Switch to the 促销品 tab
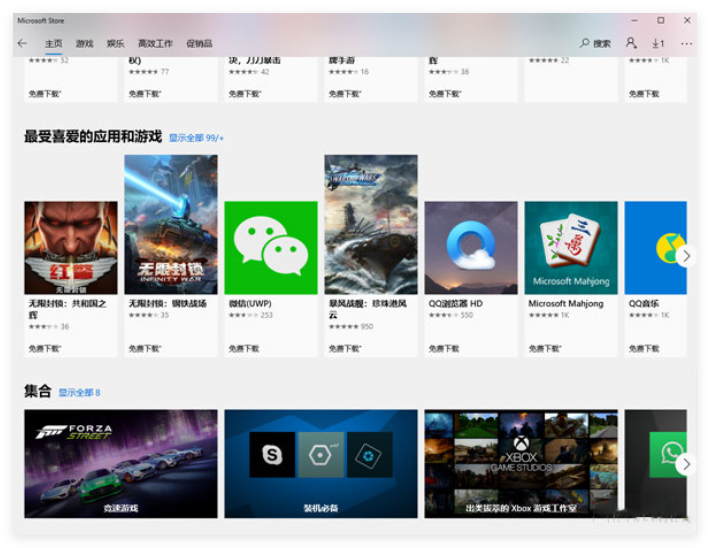The image size is (710, 548). click(x=199, y=43)
